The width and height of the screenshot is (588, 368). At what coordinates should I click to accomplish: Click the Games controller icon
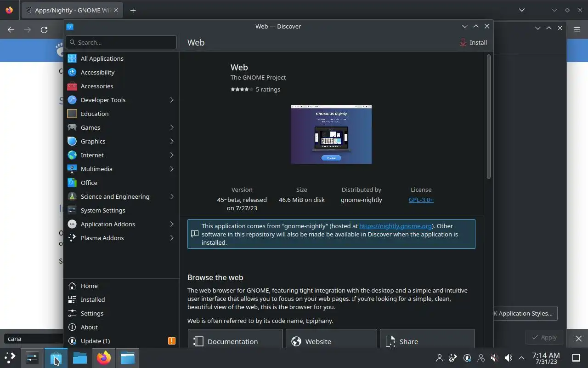72,127
